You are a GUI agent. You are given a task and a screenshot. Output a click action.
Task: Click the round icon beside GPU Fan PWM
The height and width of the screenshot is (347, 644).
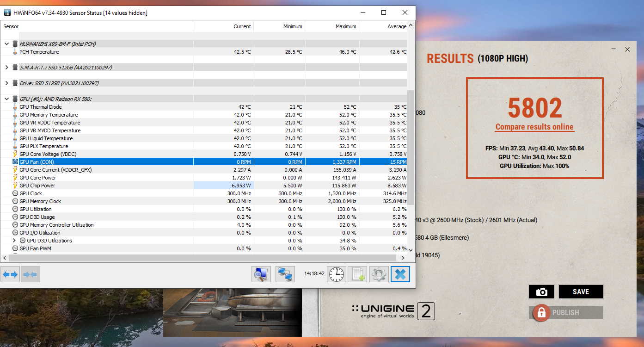click(15, 248)
